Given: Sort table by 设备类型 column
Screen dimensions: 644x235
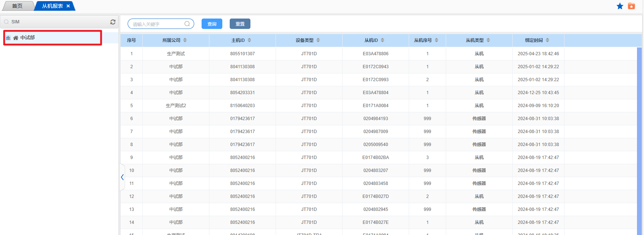Looking at the screenshot, I should [318, 40].
